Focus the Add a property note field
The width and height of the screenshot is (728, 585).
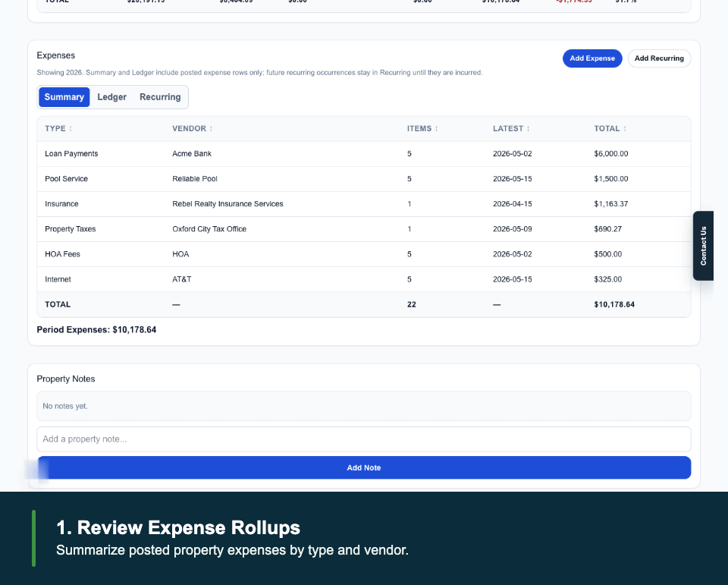(x=364, y=439)
